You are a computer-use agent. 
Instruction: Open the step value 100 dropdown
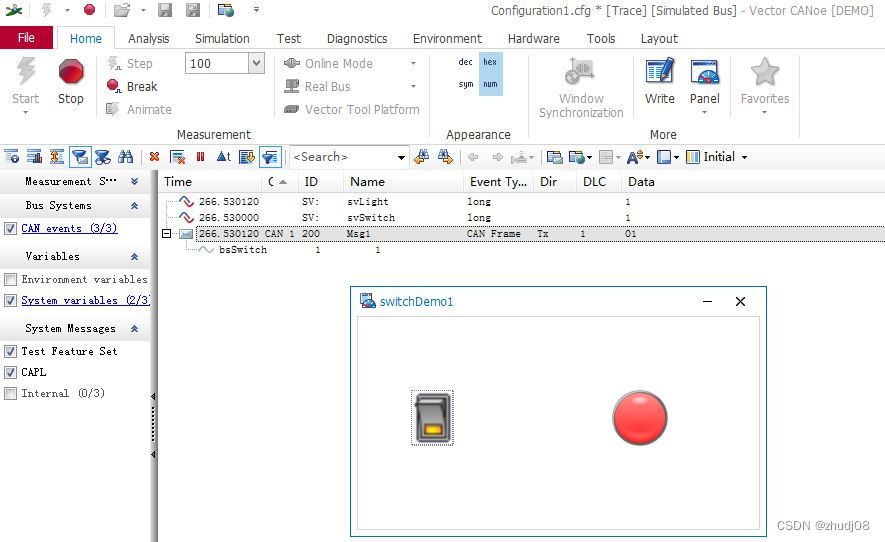(256, 63)
